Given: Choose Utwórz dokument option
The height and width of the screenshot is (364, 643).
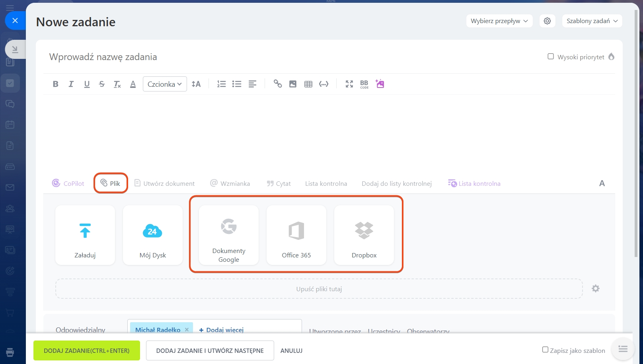Looking at the screenshot, I should 164,183.
